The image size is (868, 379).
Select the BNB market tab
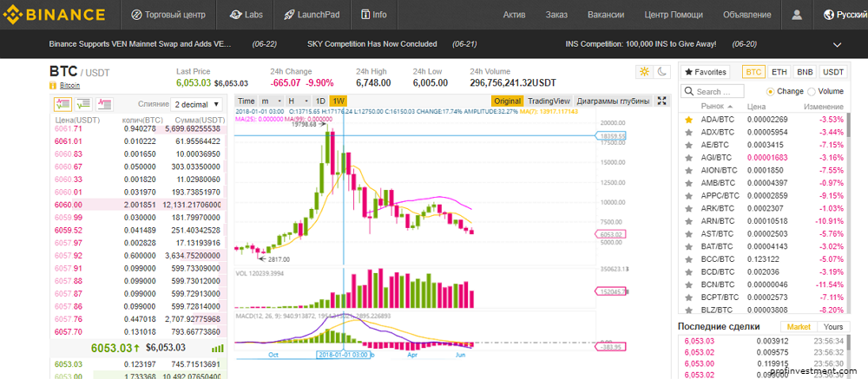[x=805, y=72]
